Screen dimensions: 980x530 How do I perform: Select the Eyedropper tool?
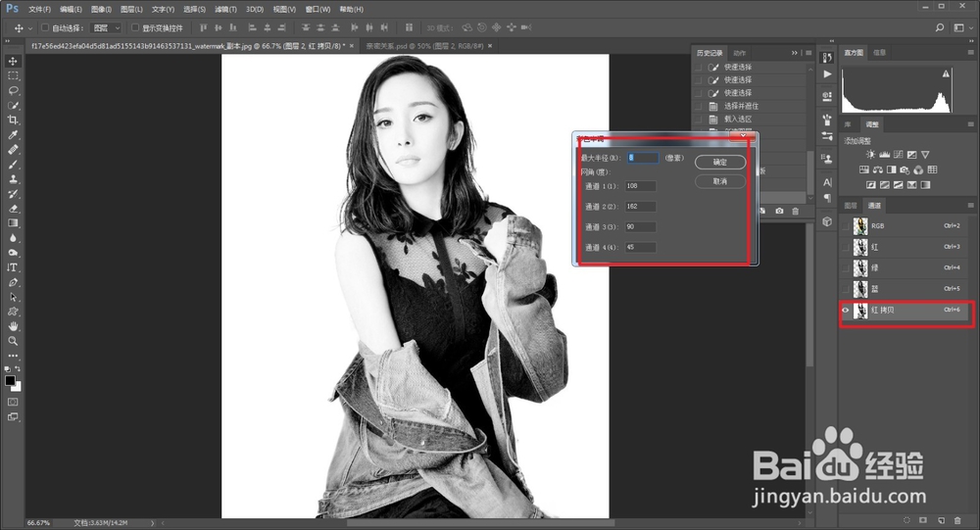(13, 135)
